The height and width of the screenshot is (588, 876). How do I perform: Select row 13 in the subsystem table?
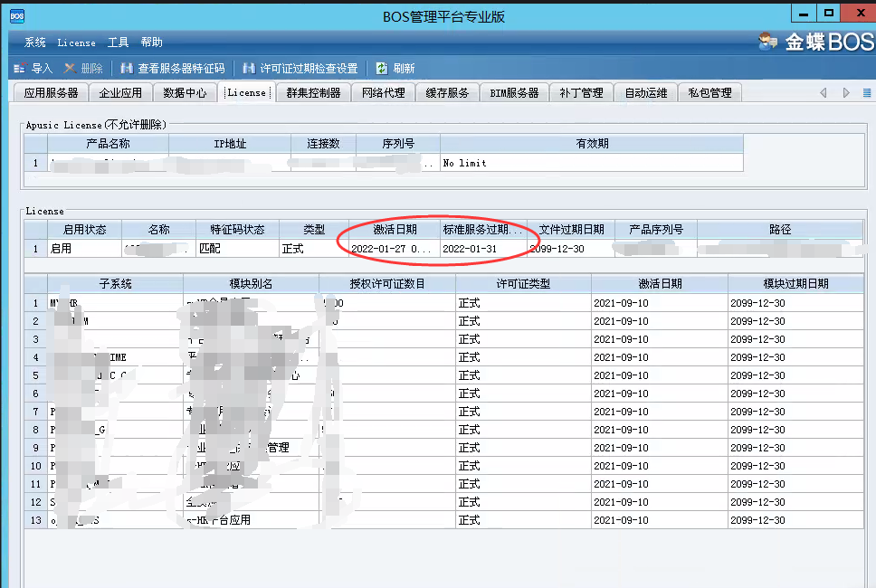coord(444,520)
